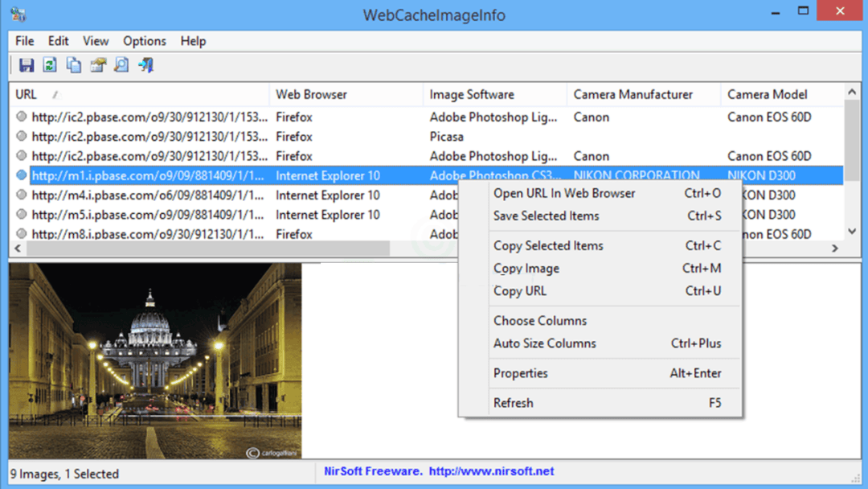
Task: Click the WebCacheImageInfo app icon in title bar
Action: (18, 14)
